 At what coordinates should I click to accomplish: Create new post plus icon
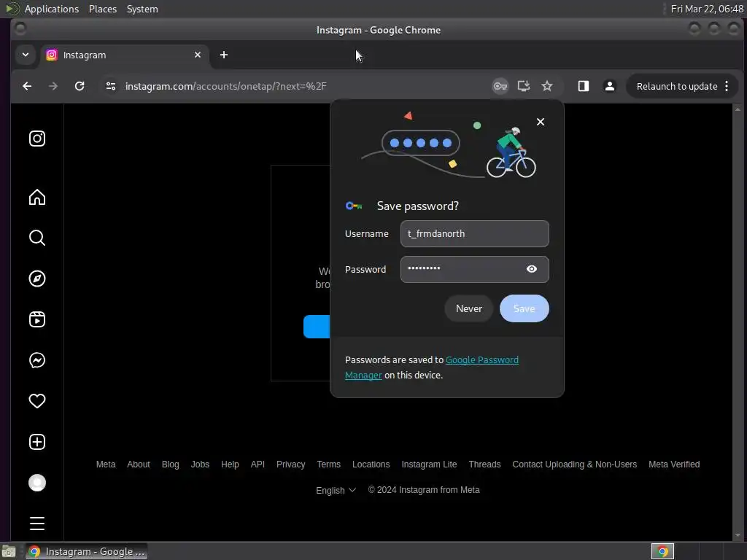tap(37, 442)
